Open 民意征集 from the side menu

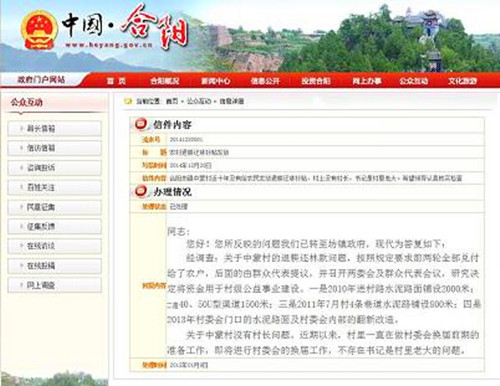(x=54, y=207)
